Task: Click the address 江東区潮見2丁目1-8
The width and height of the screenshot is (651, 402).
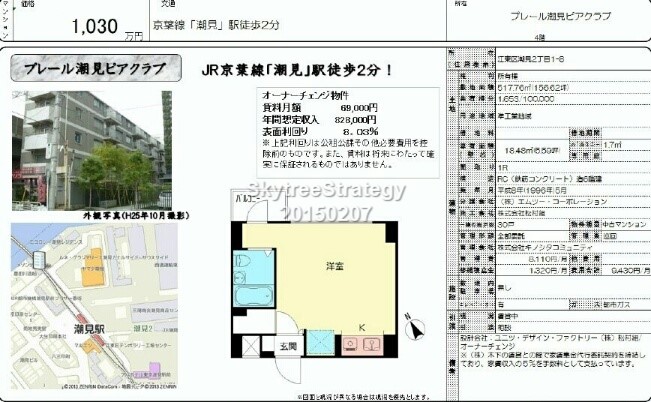Action: coord(531,59)
